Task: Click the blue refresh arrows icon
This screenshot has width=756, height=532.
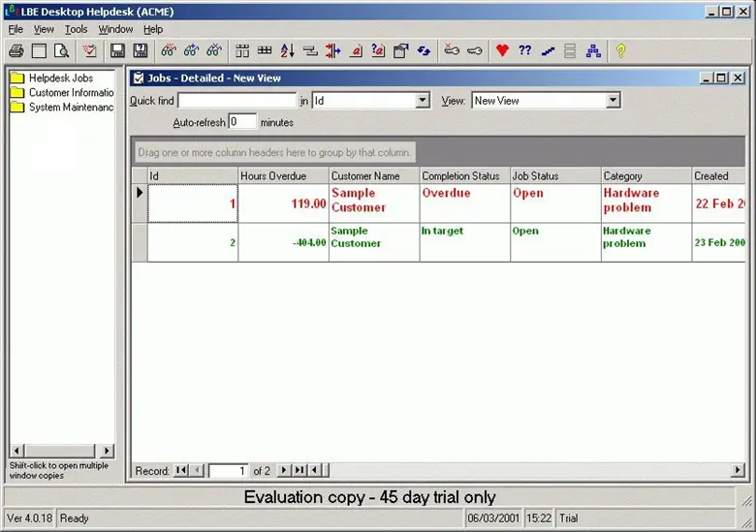Action: click(x=424, y=50)
